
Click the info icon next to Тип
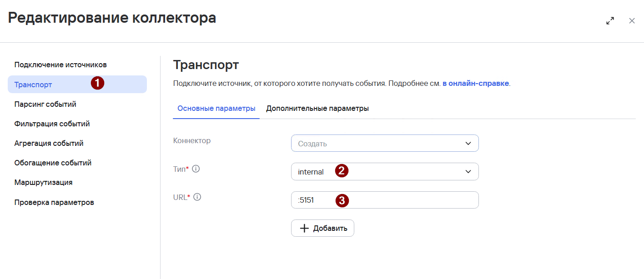click(x=196, y=169)
